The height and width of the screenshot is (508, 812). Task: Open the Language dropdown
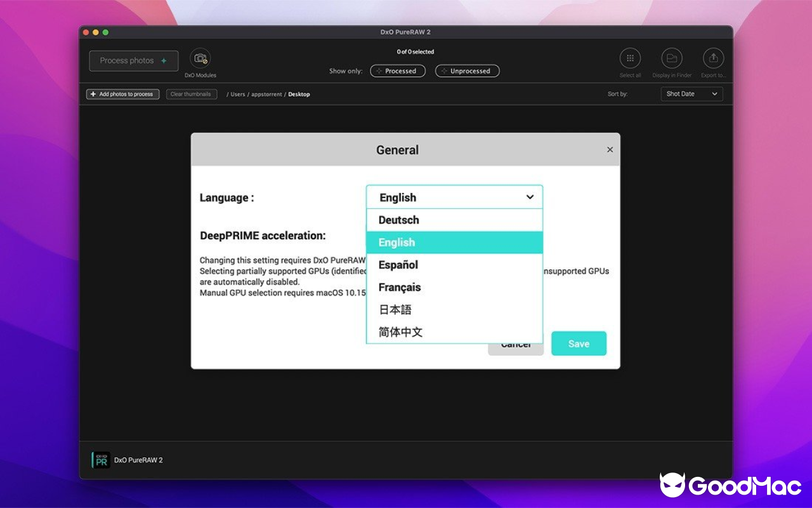[454, 197]
